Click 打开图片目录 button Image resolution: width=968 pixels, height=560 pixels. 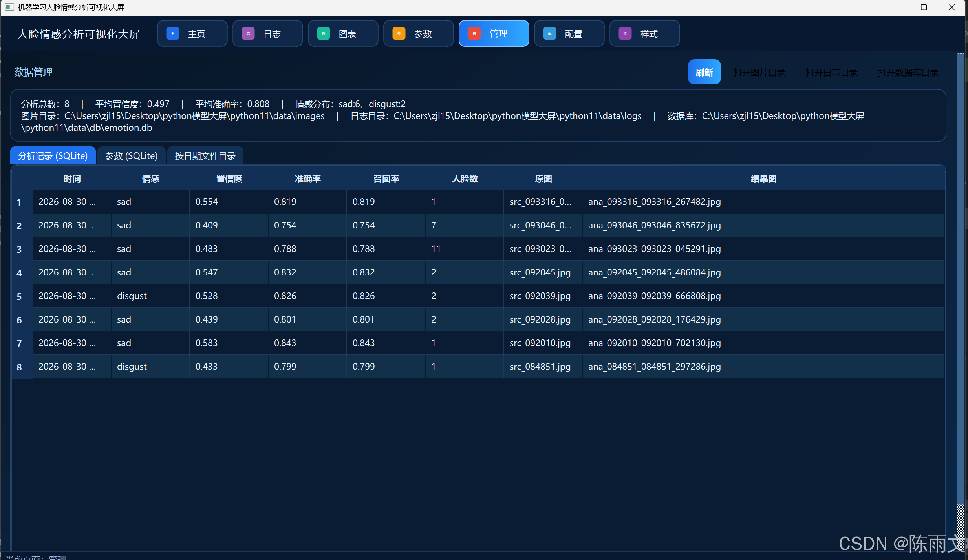click(759, 73)
